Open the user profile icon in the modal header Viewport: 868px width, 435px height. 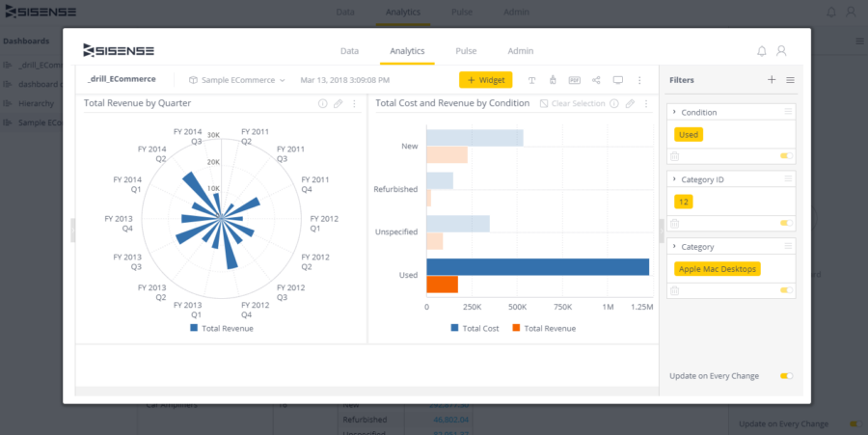(x=781, y=51)
